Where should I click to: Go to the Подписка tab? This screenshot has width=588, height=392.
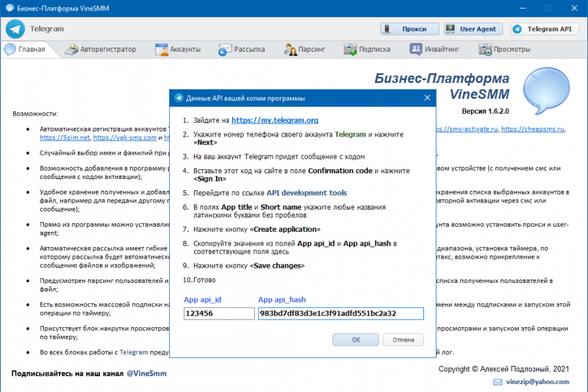coord(367,49)
